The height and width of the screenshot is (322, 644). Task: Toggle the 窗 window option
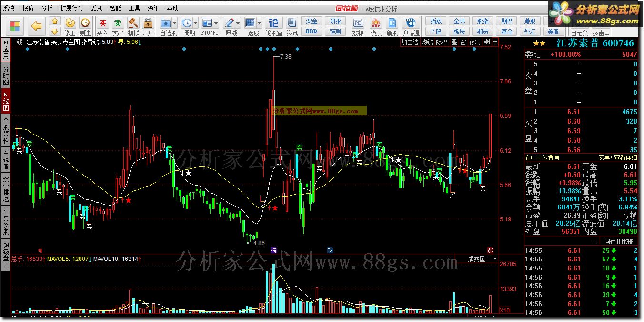point(463,42)
